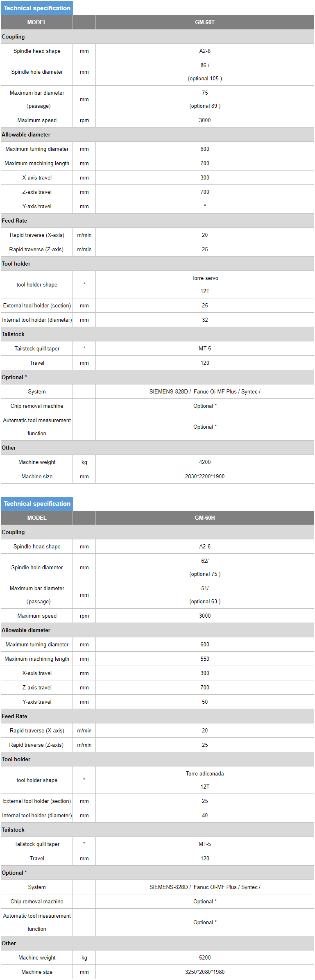Select the 5200 machine weight value

(x=205, y=958)
